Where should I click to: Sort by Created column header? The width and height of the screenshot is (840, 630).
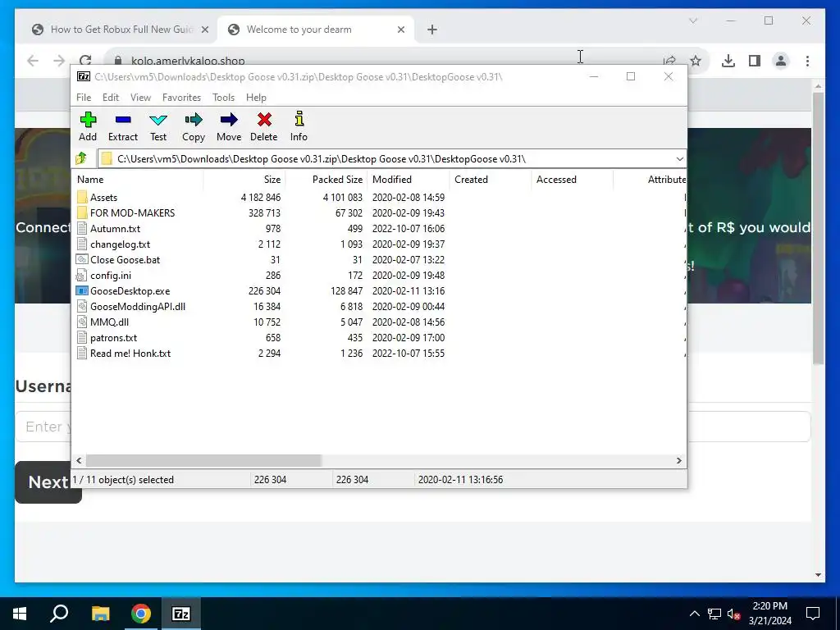pos(491,180)
